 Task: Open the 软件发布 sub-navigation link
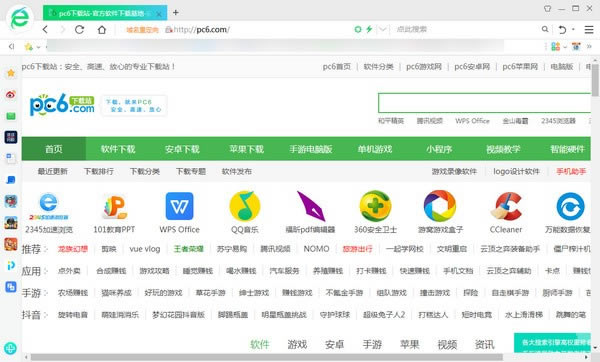click(237, 171)
